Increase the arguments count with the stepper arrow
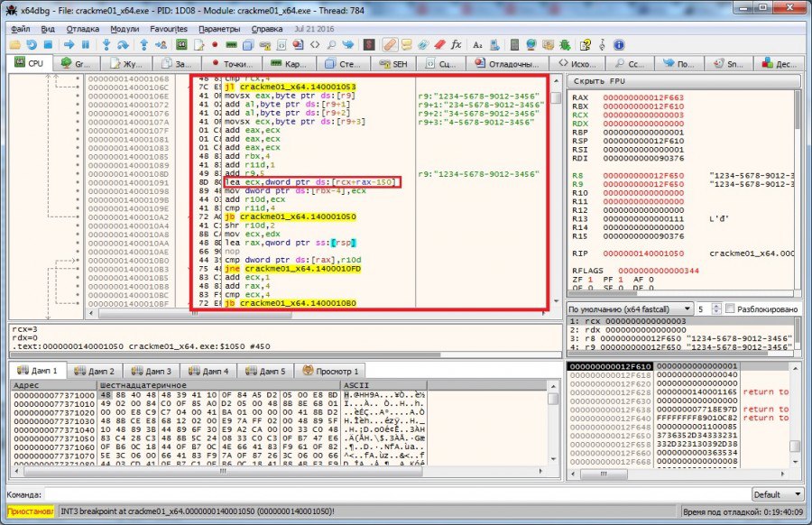This screenshot has height=525, width=812. tap(715, 306)
